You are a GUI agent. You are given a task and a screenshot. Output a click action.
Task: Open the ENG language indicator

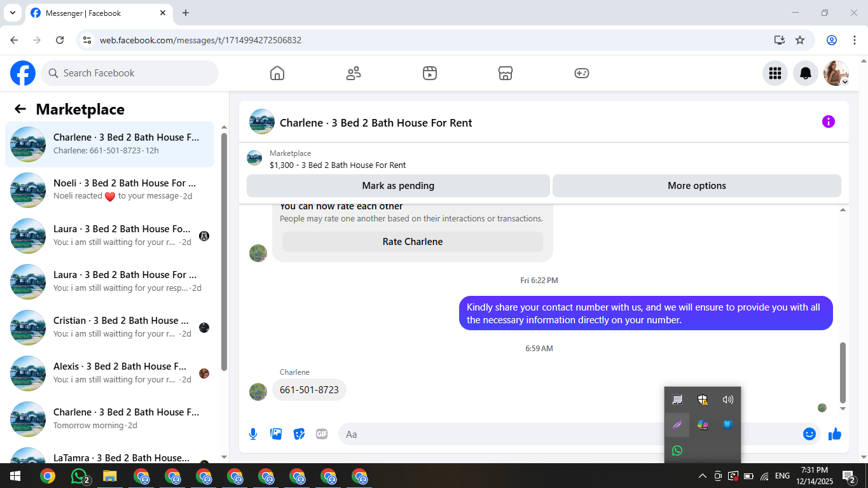click(x=783, y=476)
